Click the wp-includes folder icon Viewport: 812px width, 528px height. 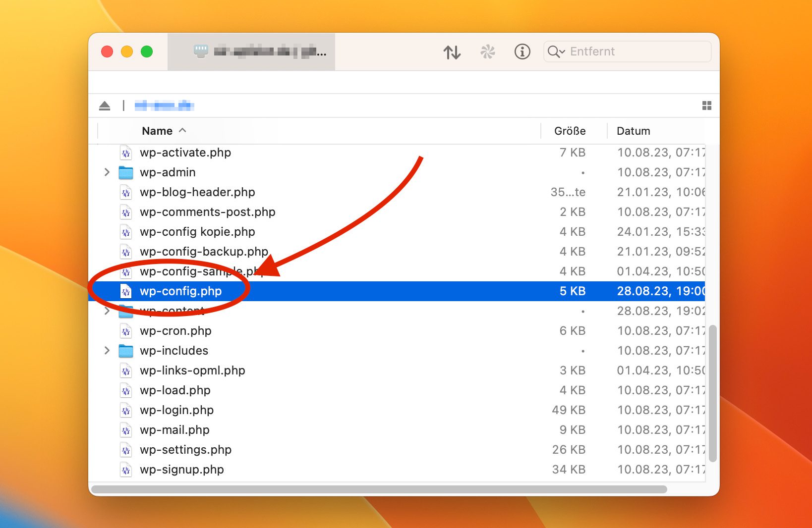[126, 351]
